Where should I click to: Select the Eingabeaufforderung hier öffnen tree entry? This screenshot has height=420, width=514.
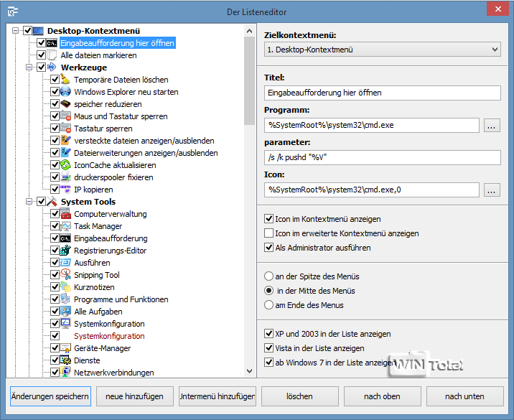point(117,43)
